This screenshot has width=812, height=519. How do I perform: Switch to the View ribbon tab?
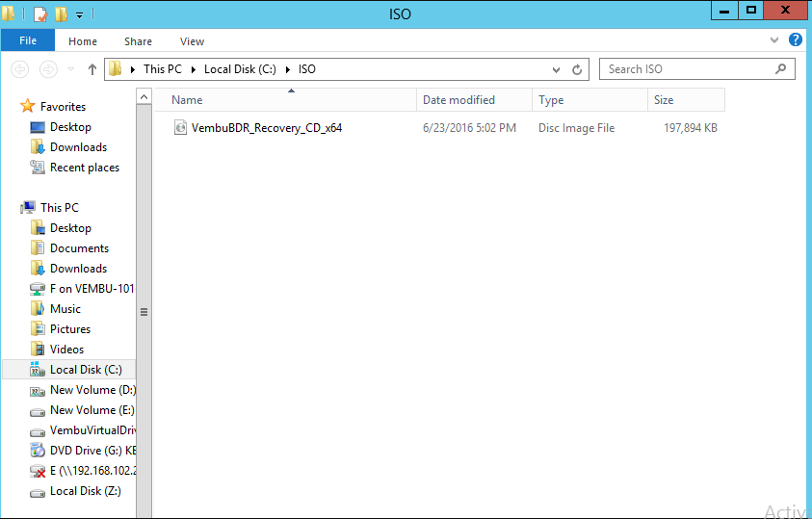point(192,41)
